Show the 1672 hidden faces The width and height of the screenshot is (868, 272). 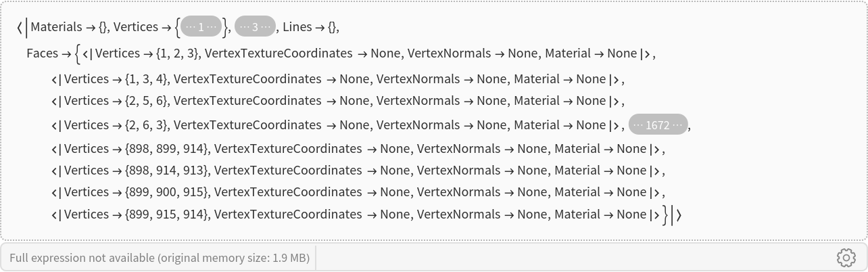click(658, 125)
